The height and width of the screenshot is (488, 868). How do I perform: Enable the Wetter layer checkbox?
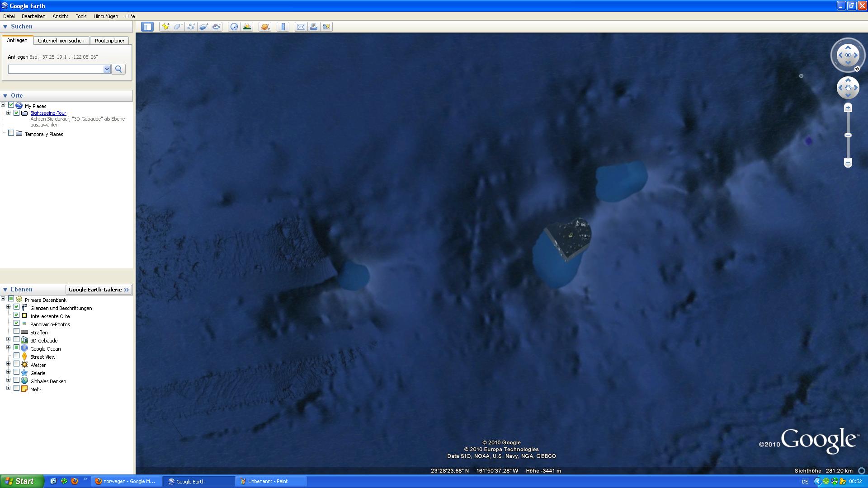(x=17, y=364)
